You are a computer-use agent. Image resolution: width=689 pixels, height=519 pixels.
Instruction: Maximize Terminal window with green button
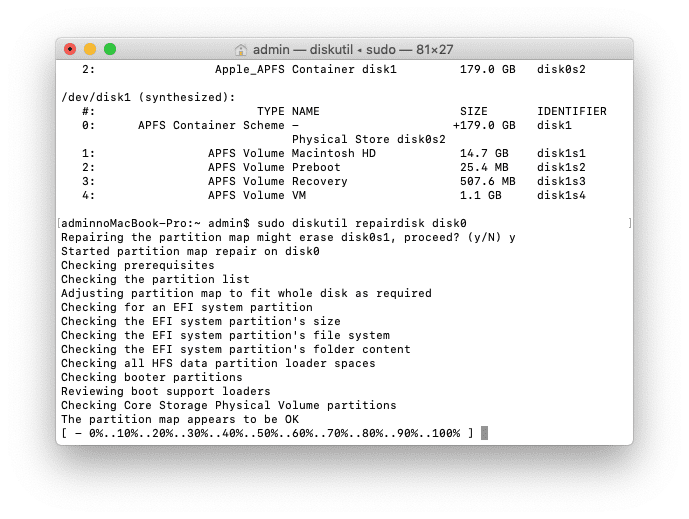(110, 49)
